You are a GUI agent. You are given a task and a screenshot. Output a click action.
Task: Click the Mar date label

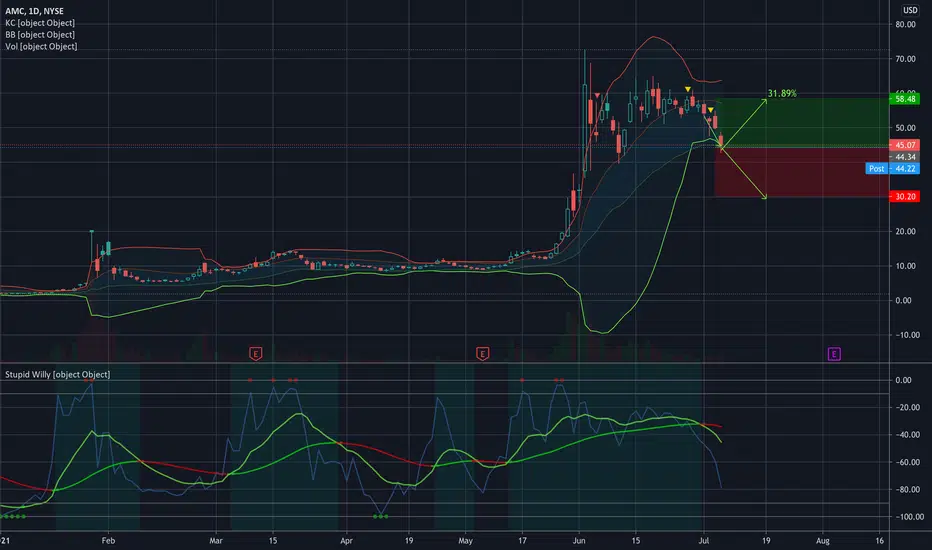point(216,540)
